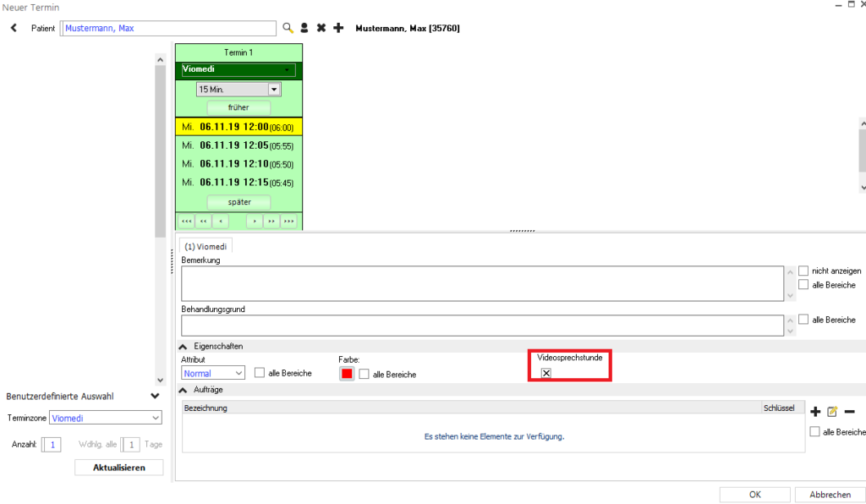The width and height of the screenshot is (866, 504).
Task: Uncheck the Videosprechstunde checkbox
Action: click(x=546, y=373)
